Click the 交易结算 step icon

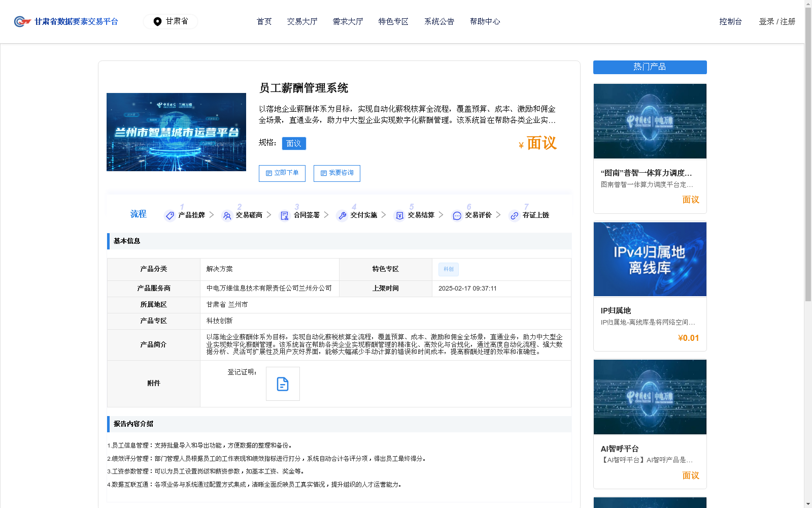[399, 215]
